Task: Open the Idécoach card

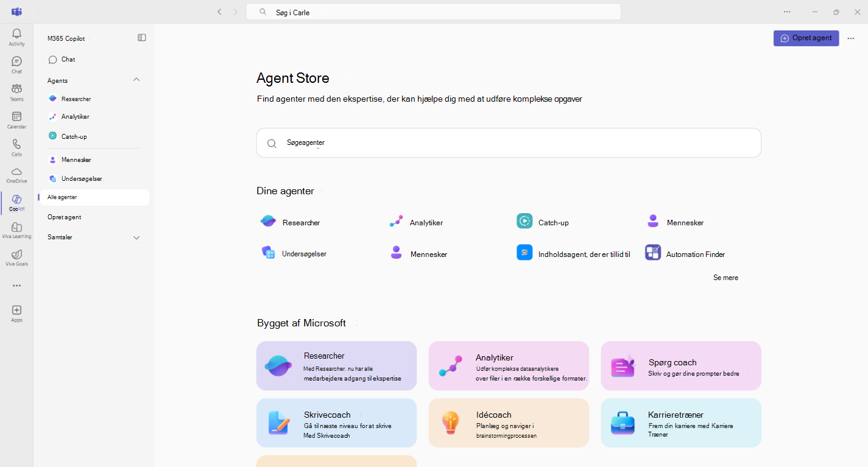Action: pyautogui.click(x=509, y=423)
